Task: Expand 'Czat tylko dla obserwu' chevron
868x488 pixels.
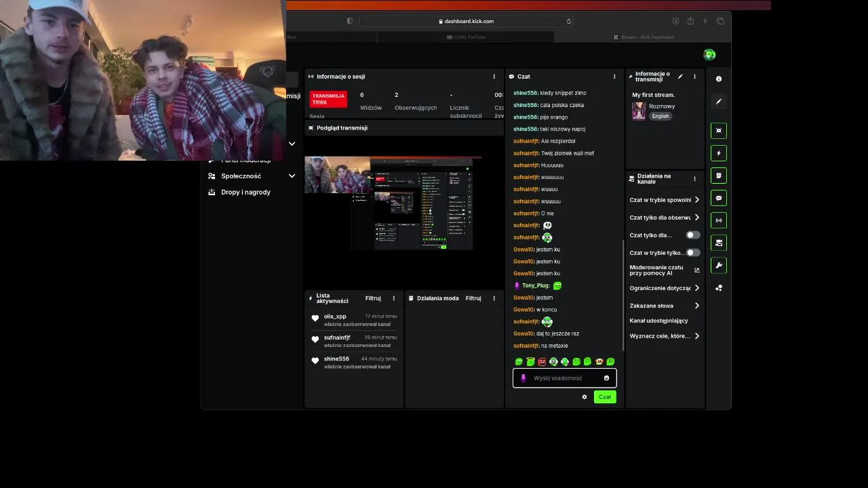Action: click(x=696, y=218)
